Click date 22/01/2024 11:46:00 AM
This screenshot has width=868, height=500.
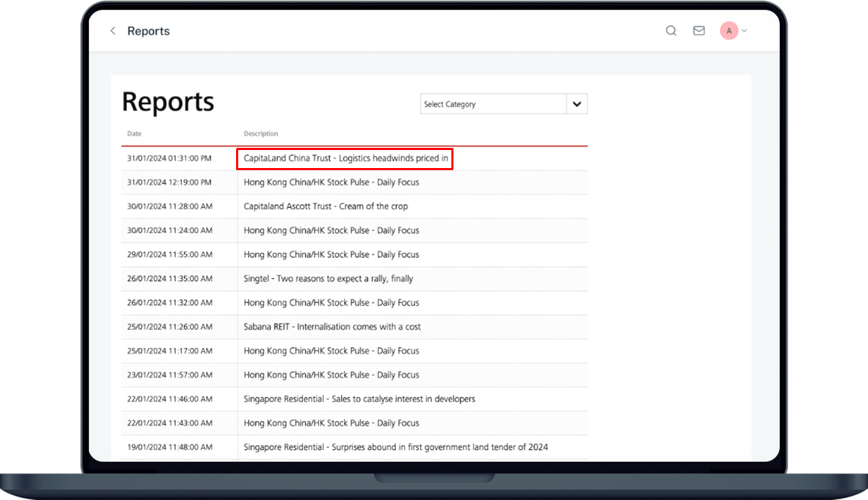169,399
